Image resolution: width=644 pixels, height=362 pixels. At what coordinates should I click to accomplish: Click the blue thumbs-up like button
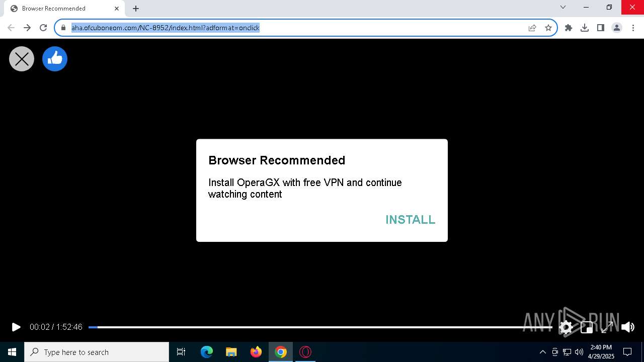[55, 59]
